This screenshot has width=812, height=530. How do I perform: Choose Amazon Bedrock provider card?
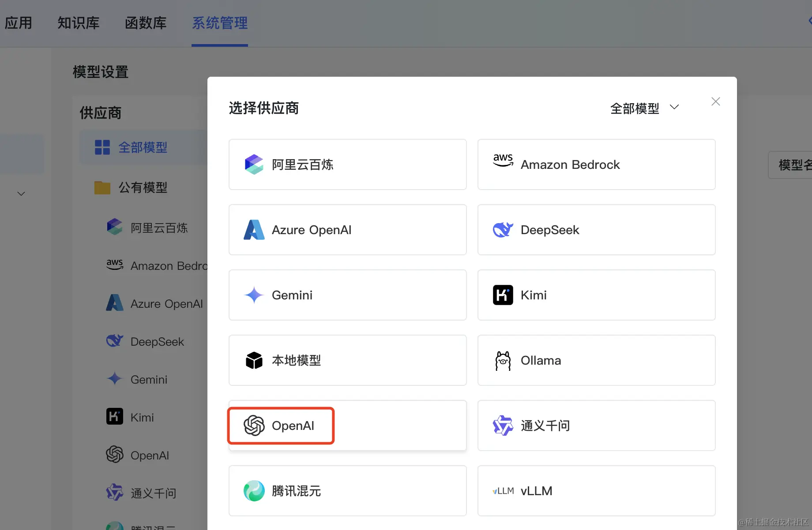[x=596, y=164]
